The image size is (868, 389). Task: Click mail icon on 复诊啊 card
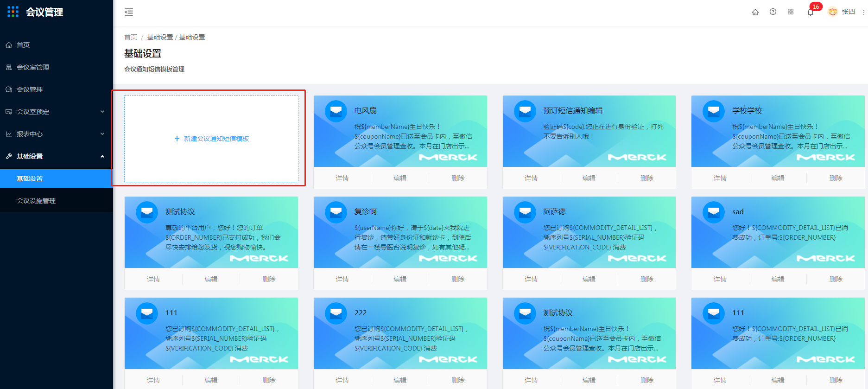pyautogui.click(x=336, y=212)
